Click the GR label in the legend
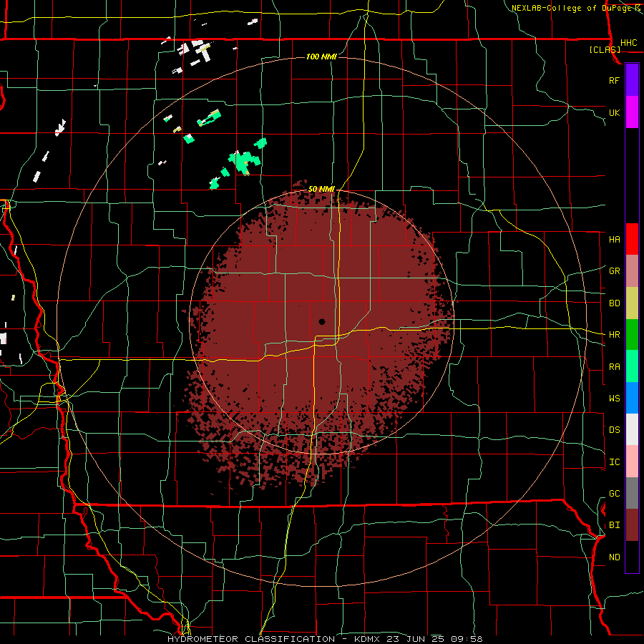 pyautogui.click(x=614, y=271)
